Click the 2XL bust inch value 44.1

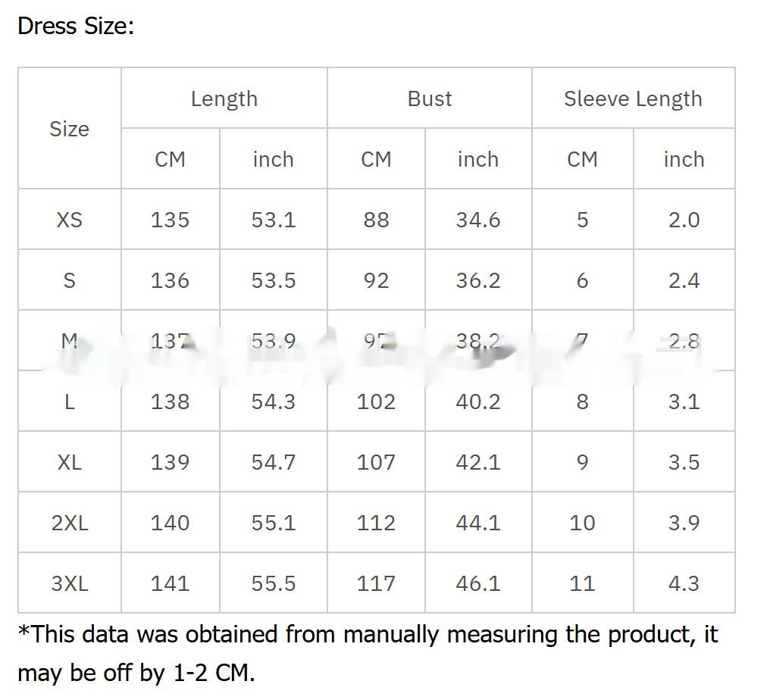tap(478, 523)
